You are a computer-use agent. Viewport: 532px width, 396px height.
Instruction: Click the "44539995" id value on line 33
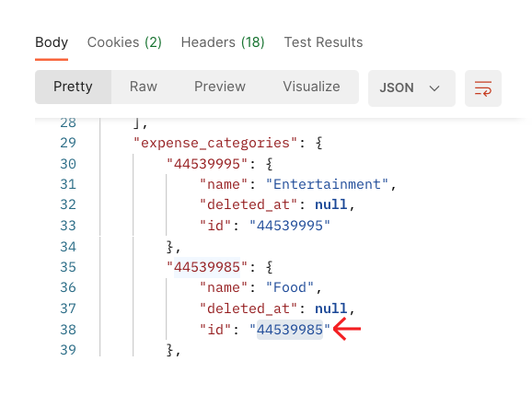tap(290, 226)
